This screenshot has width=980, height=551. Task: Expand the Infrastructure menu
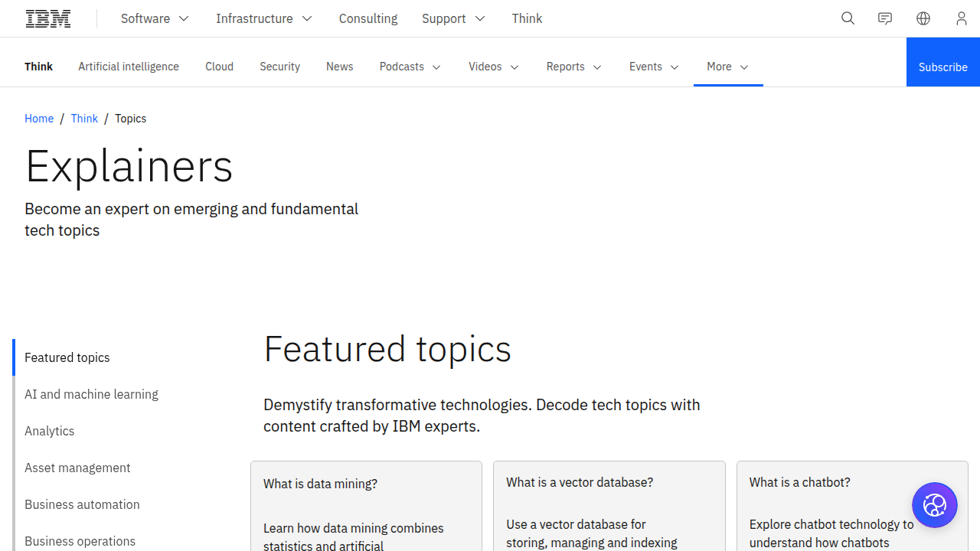click(264, 18)
